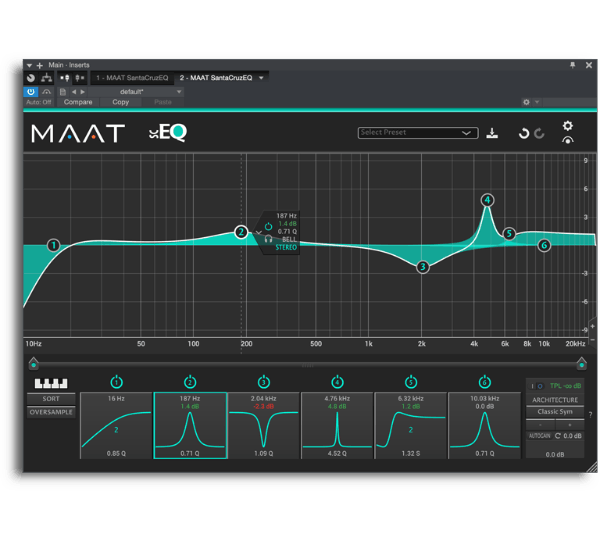Expand the arrow beside the host gear
This screenshot has width=600, height=543.
click(536, 102)
